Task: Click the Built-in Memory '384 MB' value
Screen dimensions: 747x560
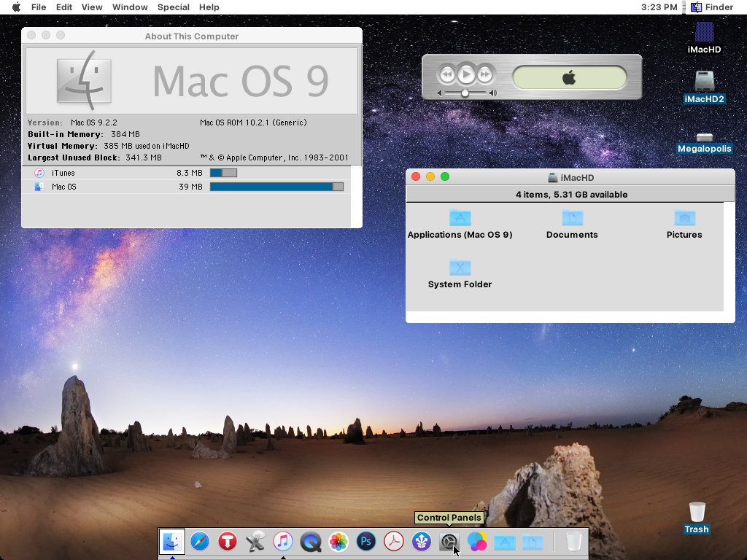Action: point(125,134)
